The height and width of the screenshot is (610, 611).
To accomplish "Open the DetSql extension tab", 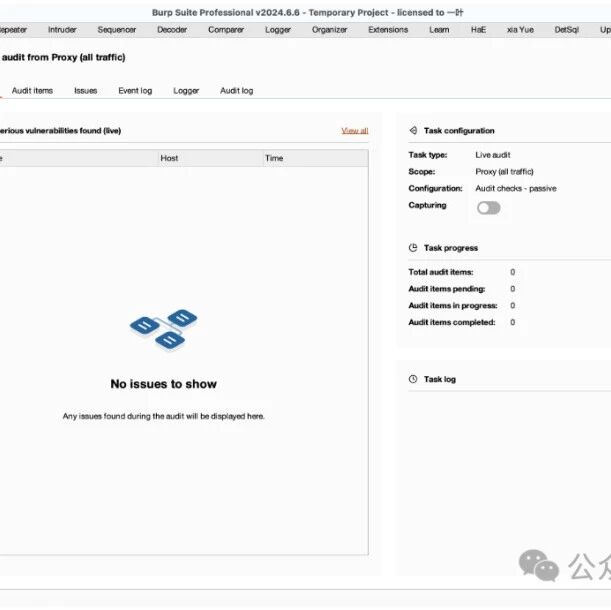I will (567, 30).
